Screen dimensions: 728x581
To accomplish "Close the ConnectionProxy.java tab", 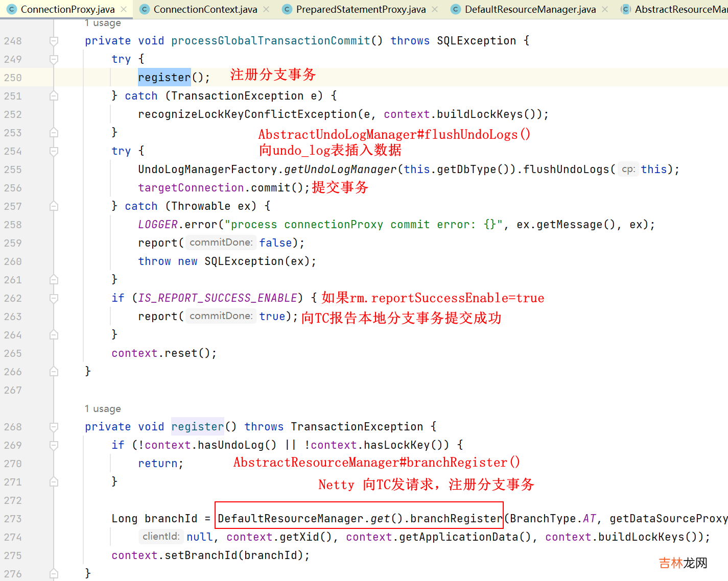I will pos(124,9).
